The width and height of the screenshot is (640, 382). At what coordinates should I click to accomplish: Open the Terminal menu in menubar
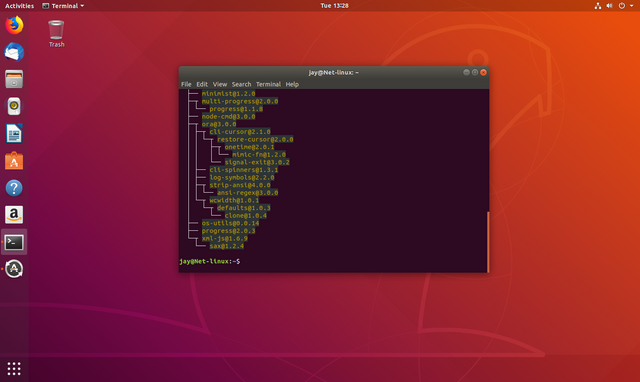point(268,84)
